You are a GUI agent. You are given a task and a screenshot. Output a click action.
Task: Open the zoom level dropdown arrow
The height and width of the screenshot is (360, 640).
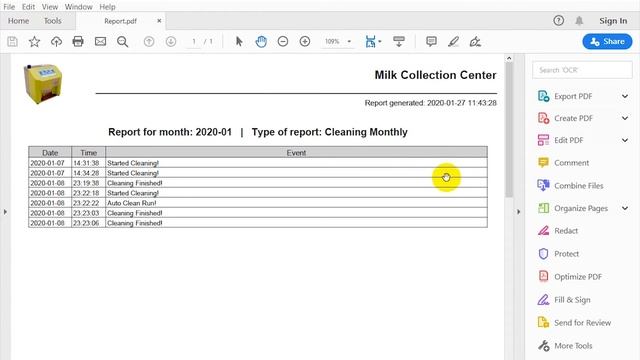[x=349, y=41]
